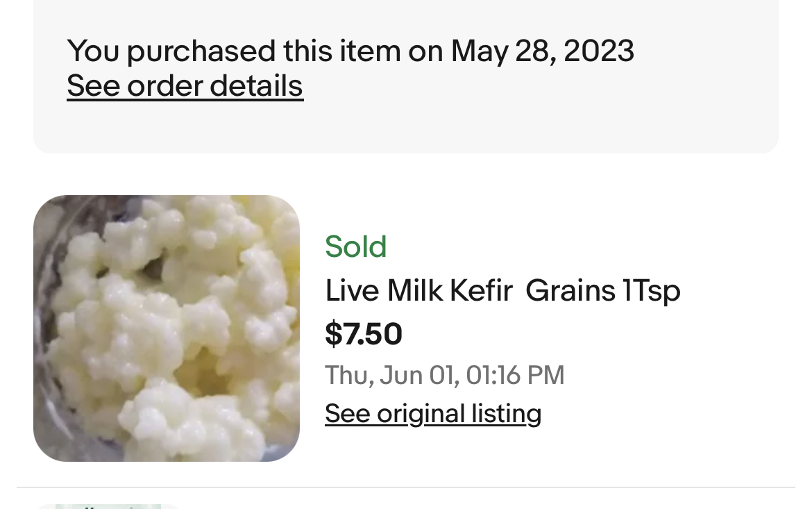Tap the partially visible thumbnail at bottom
Screen dimensions: 812x509
pyautogui.click(x=108, y=506)
